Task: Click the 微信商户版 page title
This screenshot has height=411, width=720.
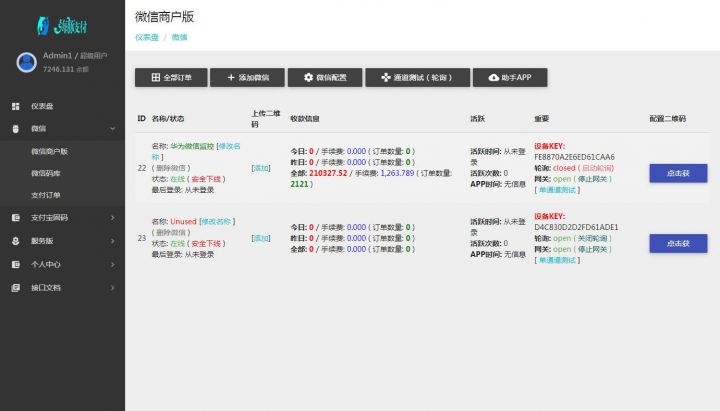Action: coord(164,17)
